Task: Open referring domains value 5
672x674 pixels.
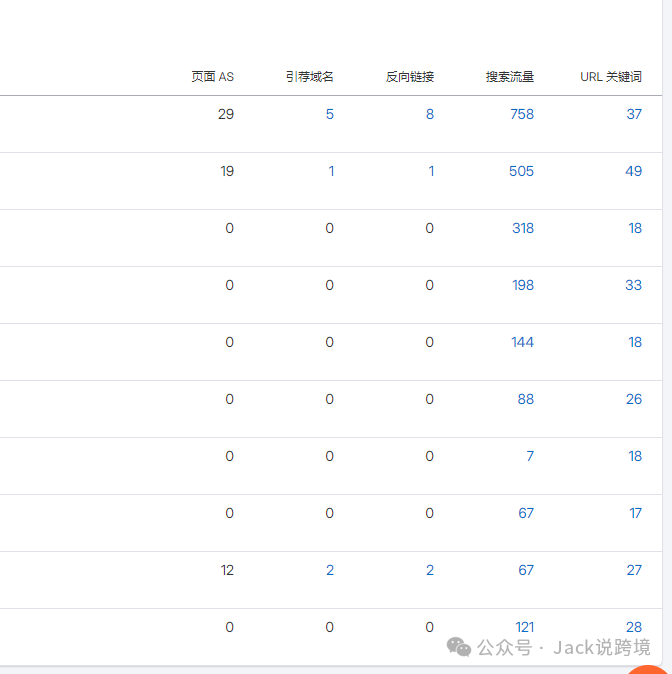Action: pyautogui.click(x=330, y=114)
